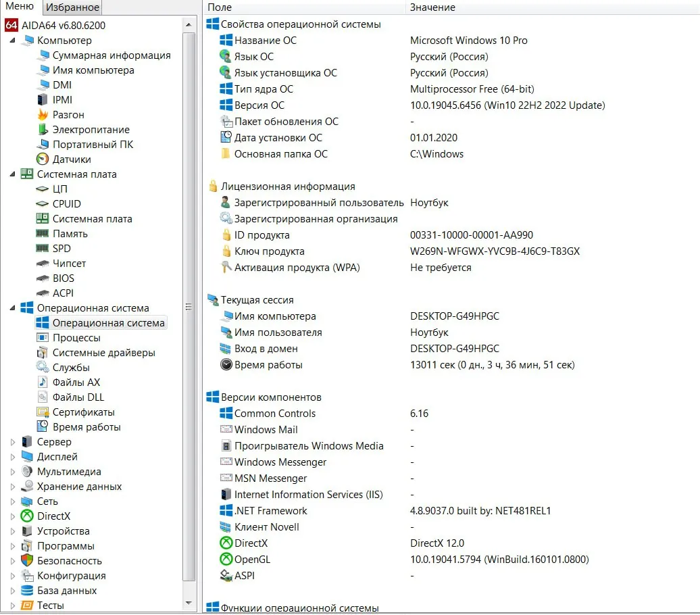Click the tree scrollbar down arrow
Image resolution: width=700 pixels, height=615 pixels.
(189, 604)
